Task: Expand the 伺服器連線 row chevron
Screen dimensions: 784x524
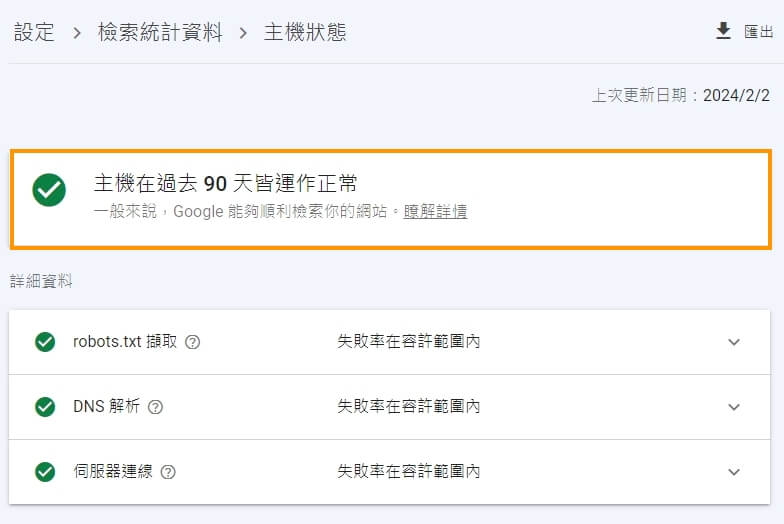Action: click(734, 472)
